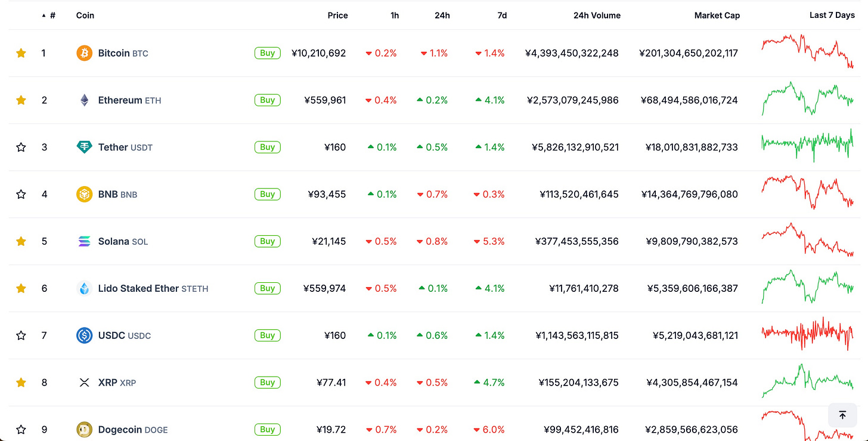868x441 pixels.
Task: Open Bitcoin's 7-day sparkline chart
Action: 808,51
